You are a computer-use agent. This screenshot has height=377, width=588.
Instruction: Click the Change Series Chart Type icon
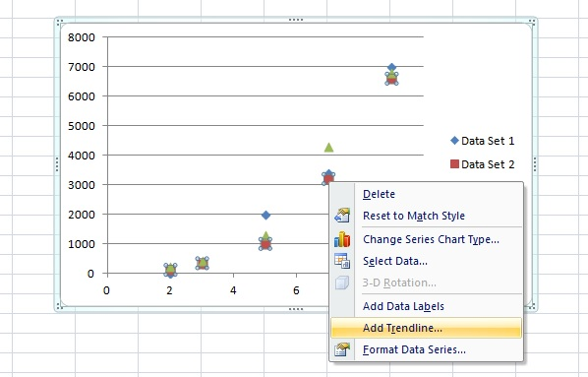[x=342, y=239]
